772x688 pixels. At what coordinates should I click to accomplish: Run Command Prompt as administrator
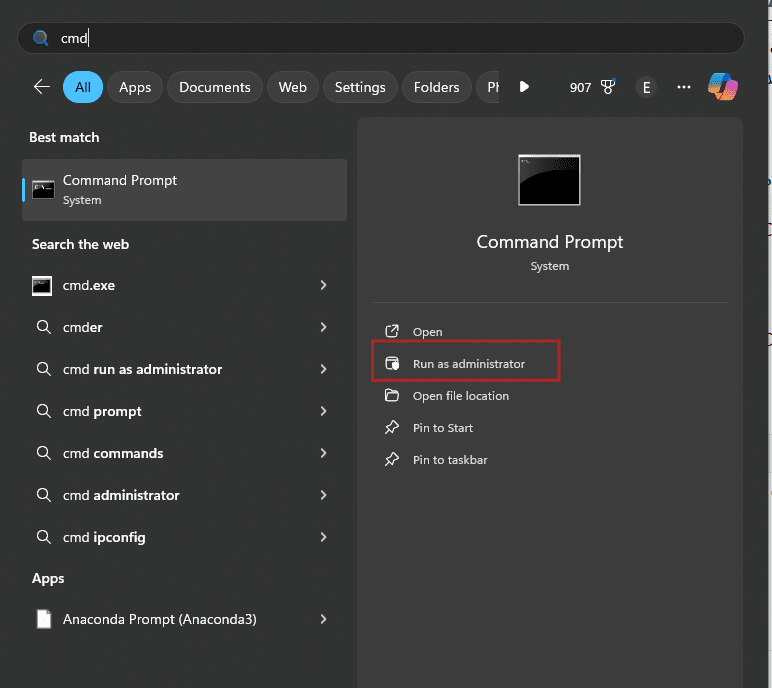pyautogui.click(x=468, y=364)
